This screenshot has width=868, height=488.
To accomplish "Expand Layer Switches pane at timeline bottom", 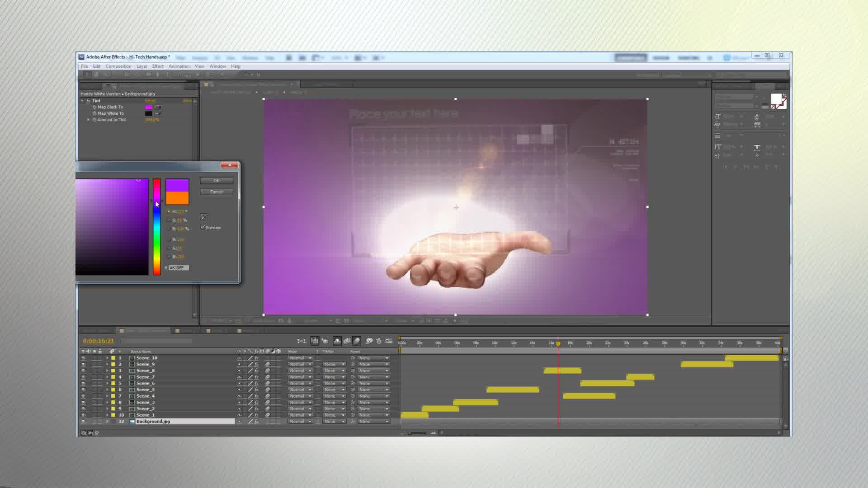I will [83, 433].
